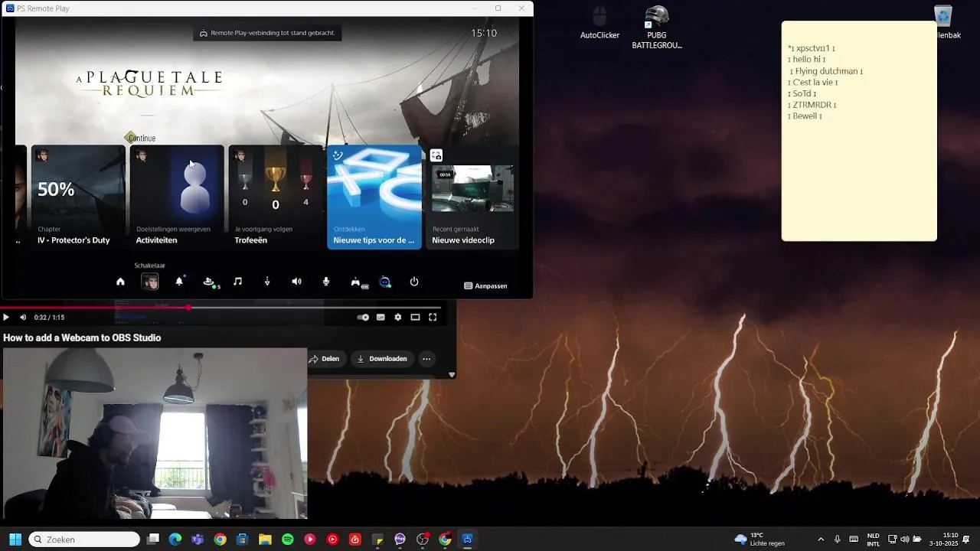This screenshot has width=980, height=551.
Task: Open the Trofeeën progress card
Action: (276, 197)
